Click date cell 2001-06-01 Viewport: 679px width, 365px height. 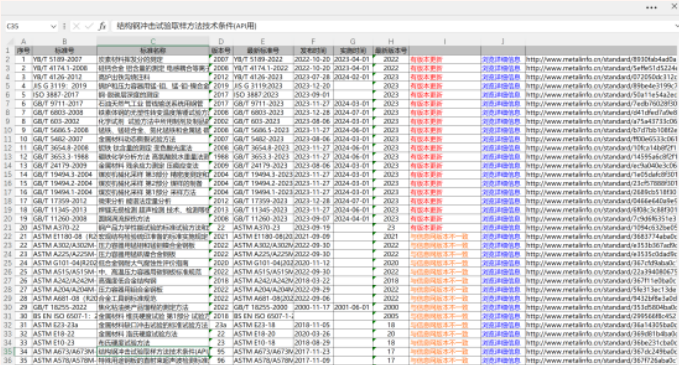coord(353,307)
